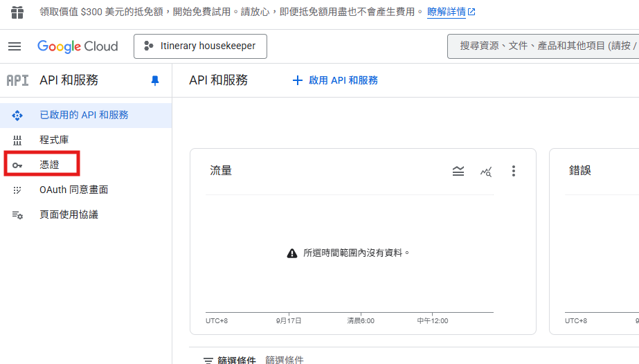Open the hamburger navigation menu

(x=15, y=46)
